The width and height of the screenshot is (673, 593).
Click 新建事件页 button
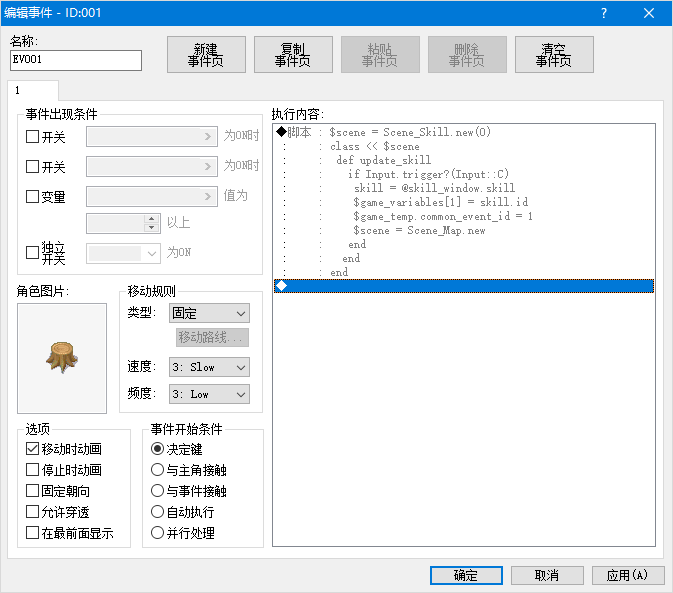(206, 54)
